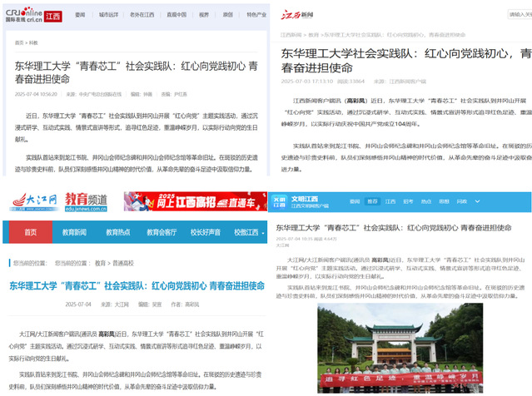The height and width of the screenshot is (396, 532).
Task: Open 老外在江西 in CRI Online nav
Action: pos(142,15)
